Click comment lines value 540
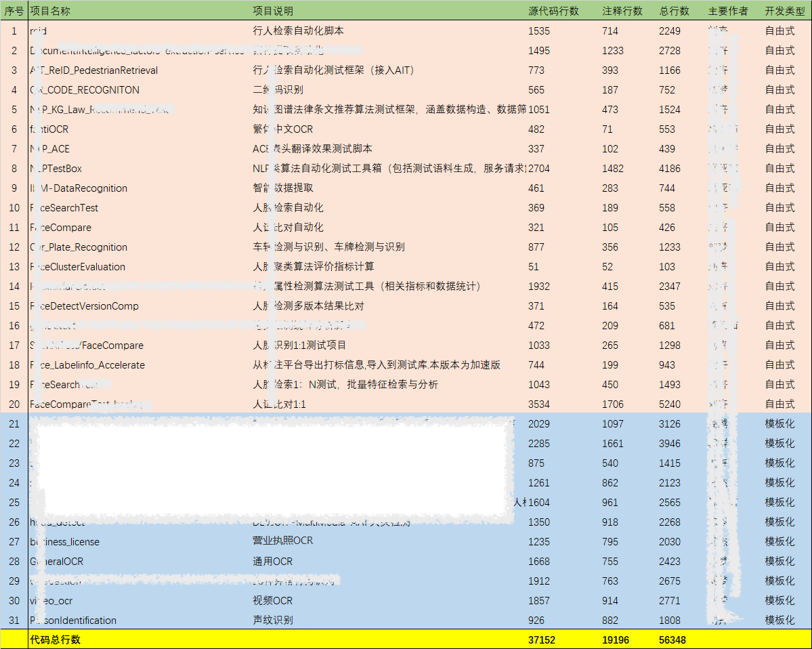This screenshot has height=649, width=812. (610, 464)
